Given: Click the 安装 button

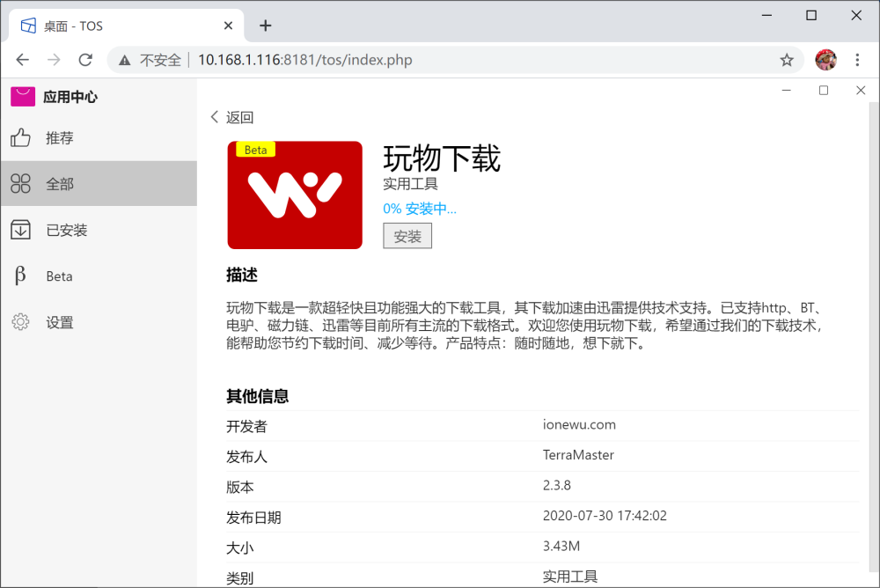Looking at the screenshot, I should 407,236.
